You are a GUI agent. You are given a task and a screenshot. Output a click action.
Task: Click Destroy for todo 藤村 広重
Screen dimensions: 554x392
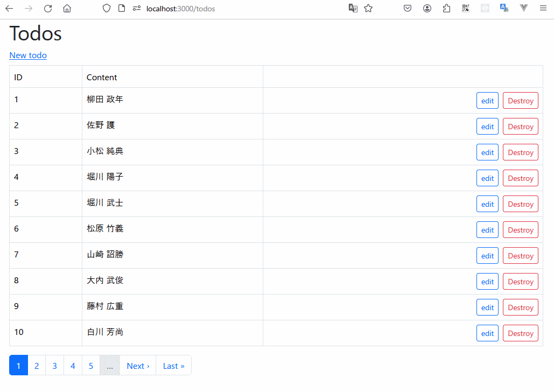521,307
